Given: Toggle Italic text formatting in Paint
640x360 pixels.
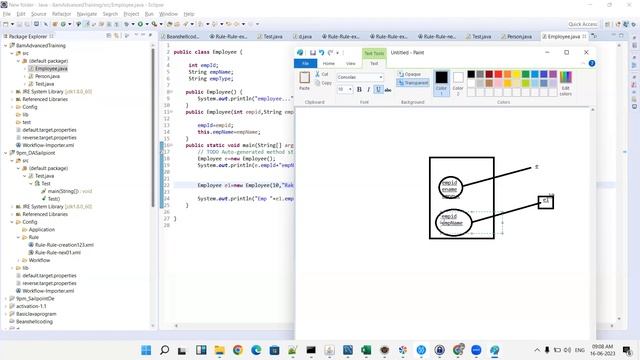Looking at the screenshot, I should pyautogui.click(x=369, y=89).
